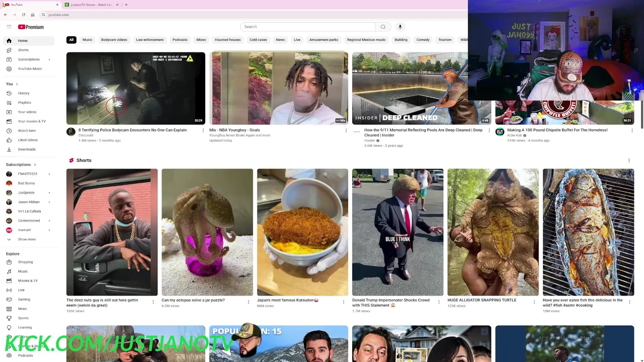The image size is (644, 362).
Task: Open the hamburger guide menu icon
Action: click(x=9, y=27)
